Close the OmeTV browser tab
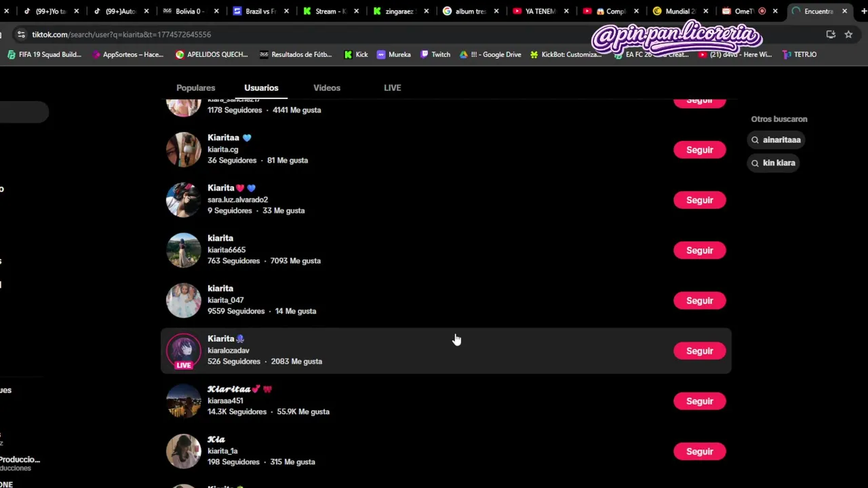 pos(775,11)
